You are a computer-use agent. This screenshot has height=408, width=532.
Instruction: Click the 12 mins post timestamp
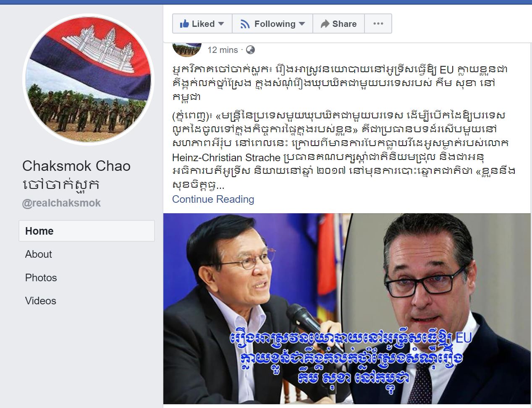point(223,50)
